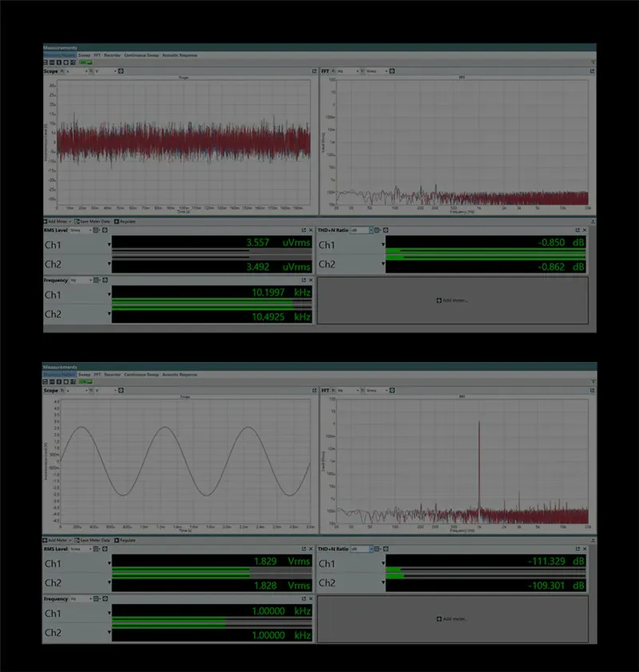Open the upper FFT Y-axis Vrms dropdown

[376, 71]
